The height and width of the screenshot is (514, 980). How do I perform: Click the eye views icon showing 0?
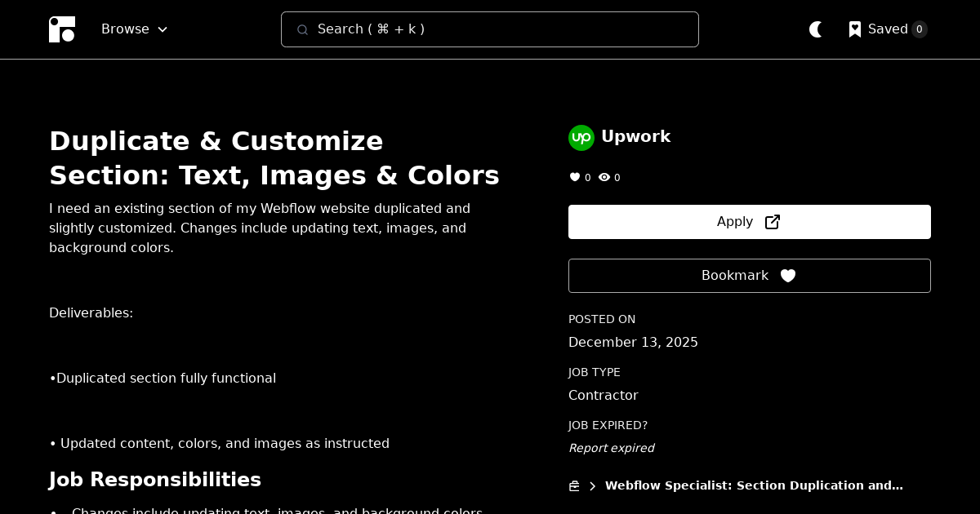[604, 177]
